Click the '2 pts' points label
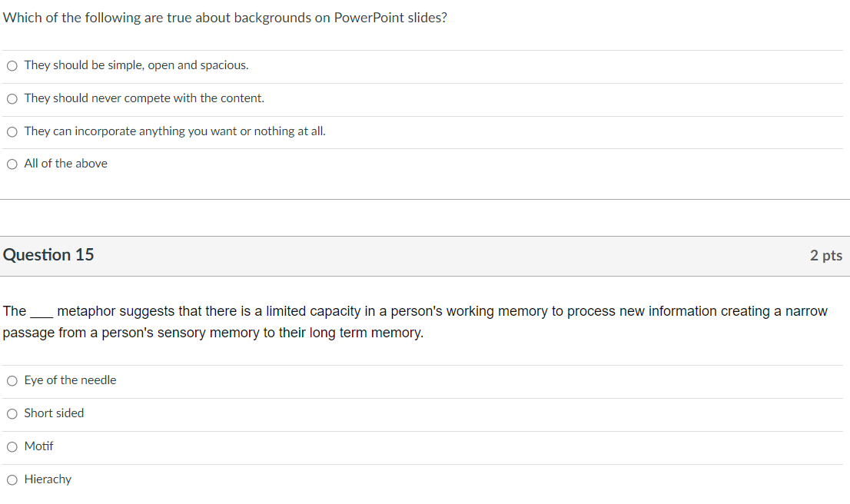This screenshot has height=504, width=850. click(x=826, y=255)
